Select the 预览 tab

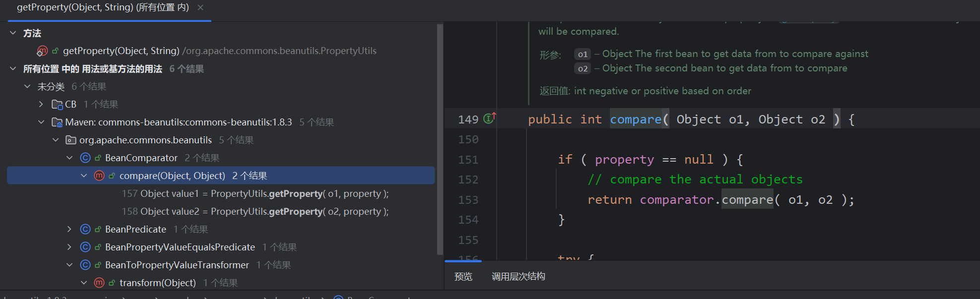tap(463, 276)
